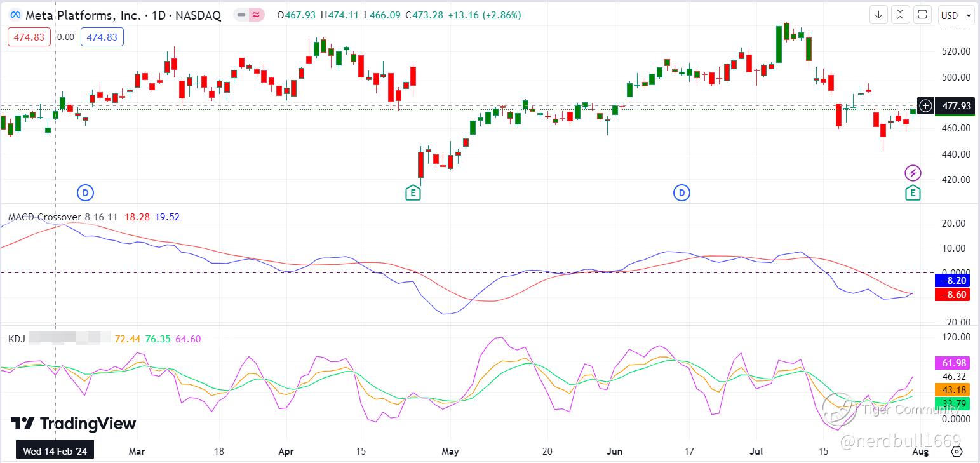The image size is (980, 463).
Task: Click the purple lightning event icon
Action: 913,173
